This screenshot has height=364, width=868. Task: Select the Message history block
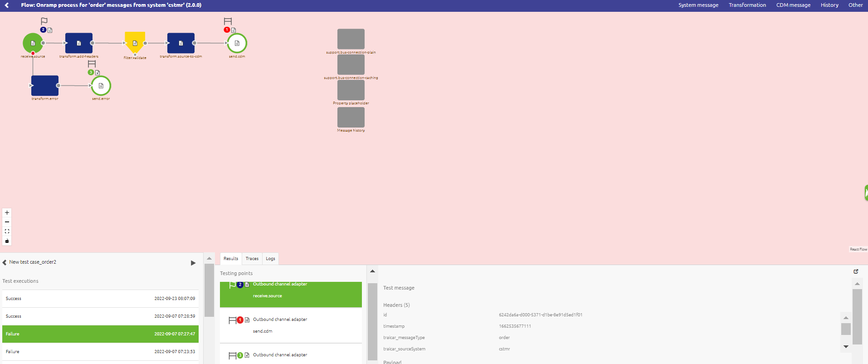(351, 117)
